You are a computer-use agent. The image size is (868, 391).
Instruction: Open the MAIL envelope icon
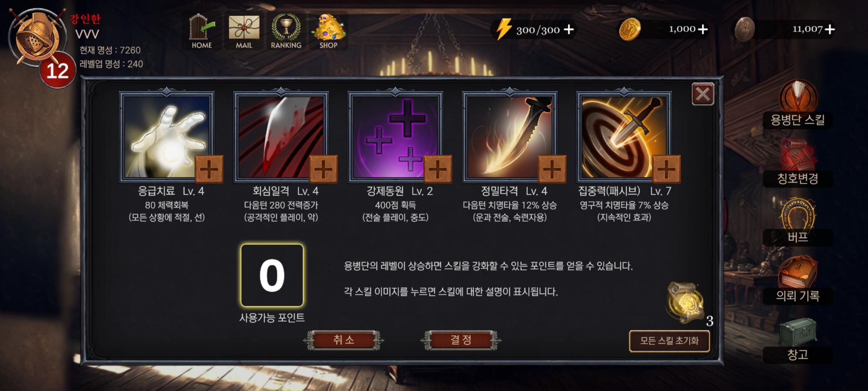pyautogui.click(x=244, y=31)
